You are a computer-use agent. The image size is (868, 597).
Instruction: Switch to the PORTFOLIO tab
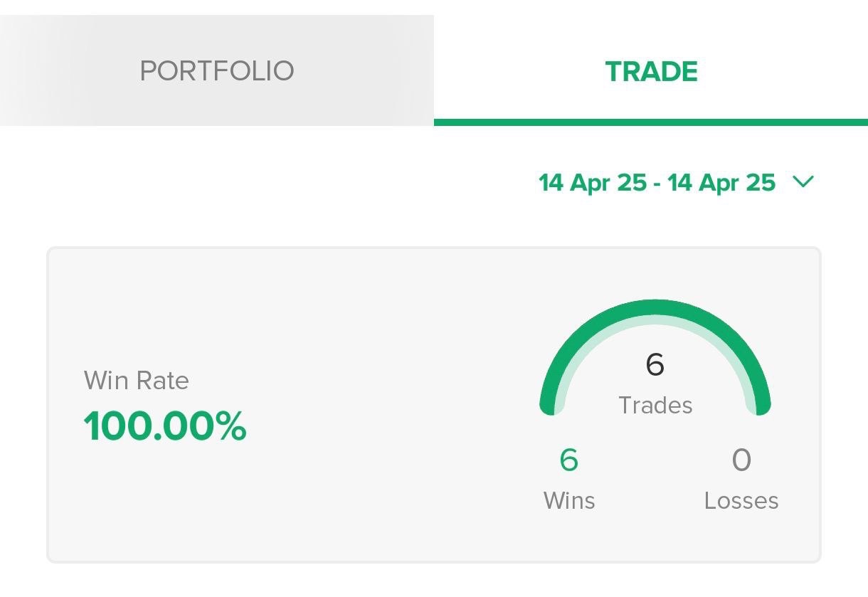(x=217, y=71)
